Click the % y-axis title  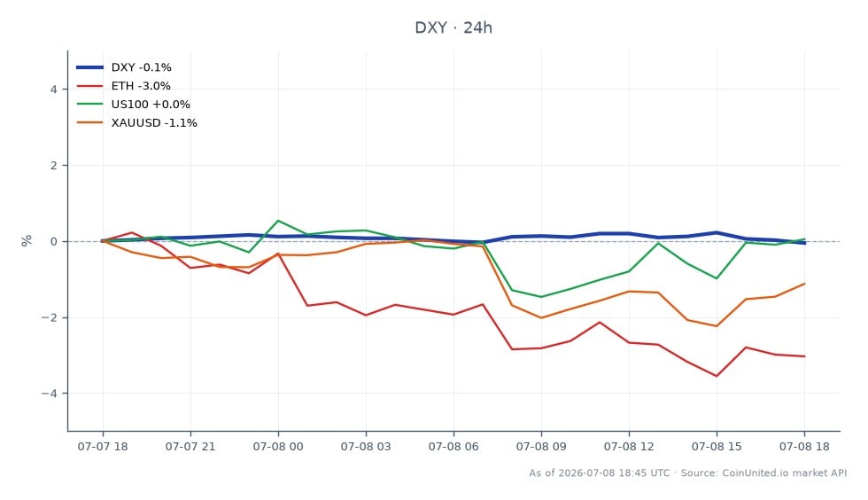coord(27,240)
